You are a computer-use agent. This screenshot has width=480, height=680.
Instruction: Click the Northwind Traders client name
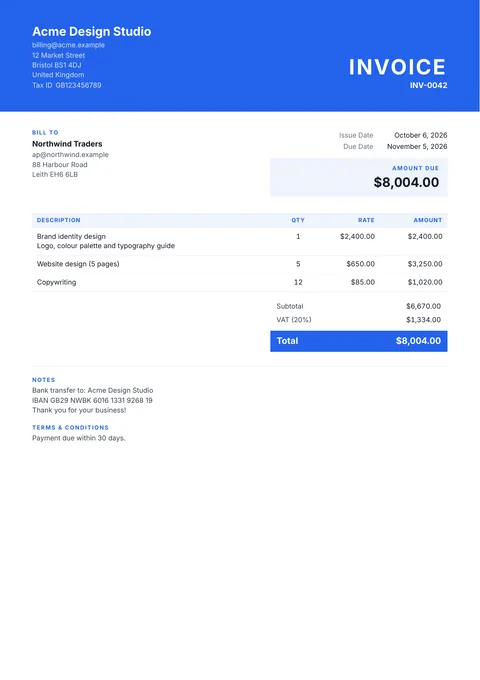(67, 144)
